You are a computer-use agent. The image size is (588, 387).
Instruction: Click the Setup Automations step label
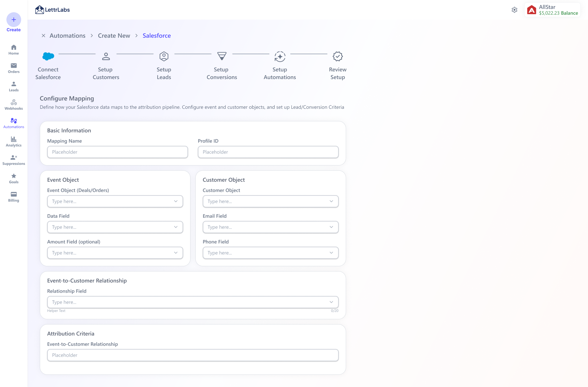pyautogui.click(x=280, y=74)
